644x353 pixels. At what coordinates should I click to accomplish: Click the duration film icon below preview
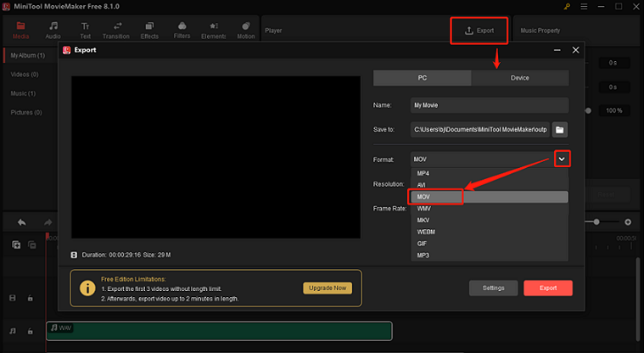click(x=74, y=255)
